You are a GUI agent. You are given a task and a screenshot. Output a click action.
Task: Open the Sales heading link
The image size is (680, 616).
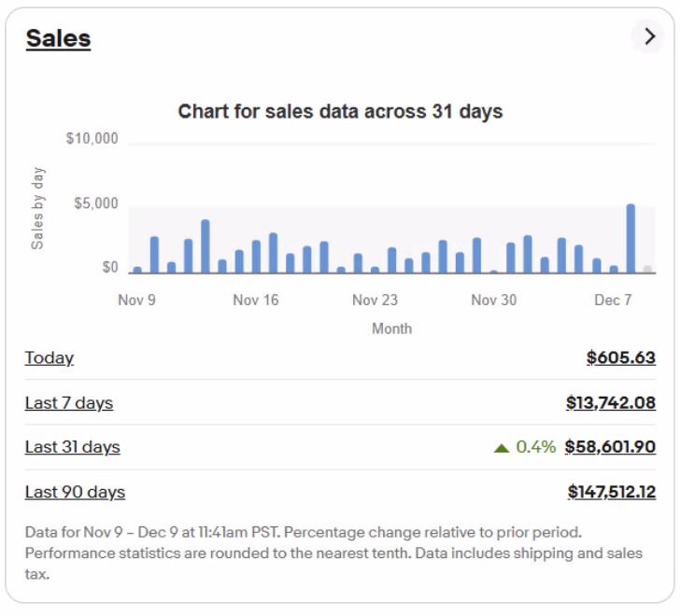pyautogui.click(x=58, y=38)
